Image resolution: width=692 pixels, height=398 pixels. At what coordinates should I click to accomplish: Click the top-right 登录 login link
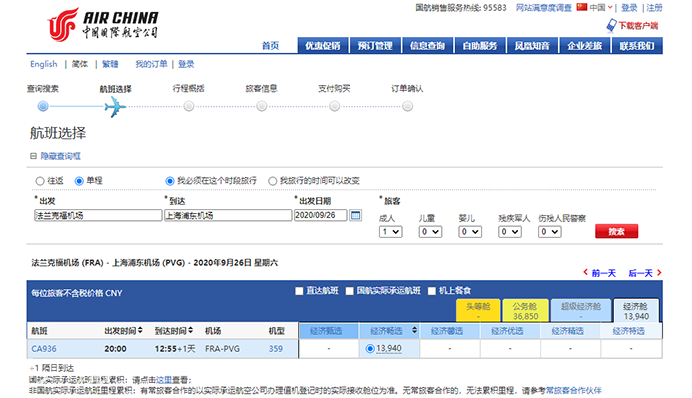click(x=629, y=8)
